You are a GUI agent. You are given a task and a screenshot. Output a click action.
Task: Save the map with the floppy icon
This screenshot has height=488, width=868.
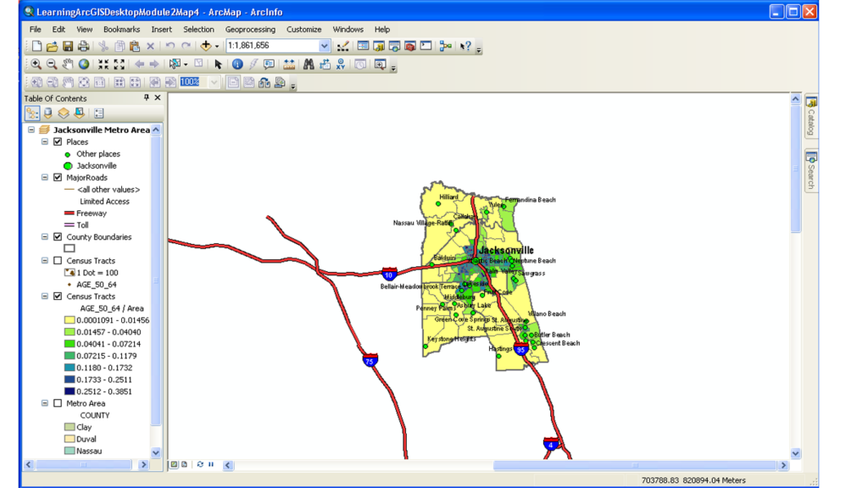68,46
